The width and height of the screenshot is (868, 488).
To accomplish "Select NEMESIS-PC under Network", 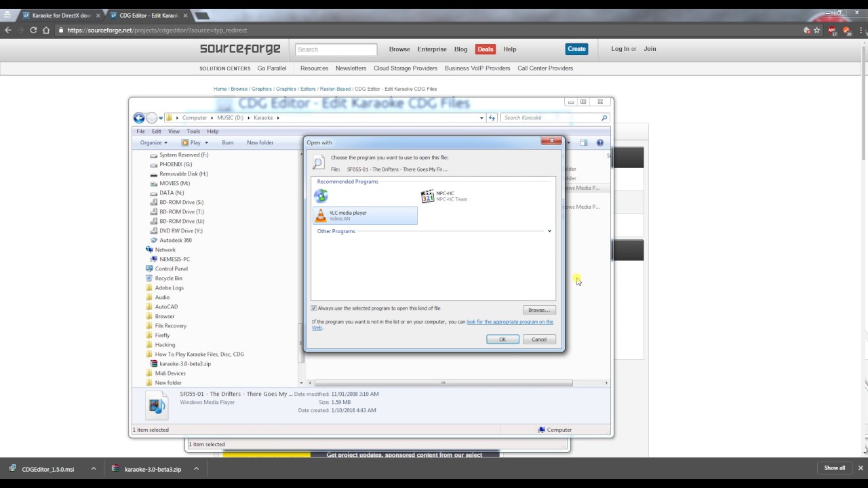I will 174,259.
